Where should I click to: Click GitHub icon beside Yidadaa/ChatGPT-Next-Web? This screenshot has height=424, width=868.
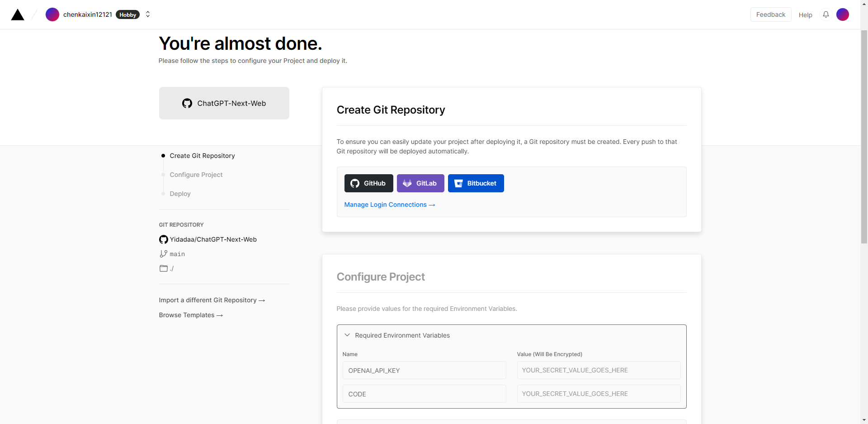pyautogui.click(x=164, y=239)
